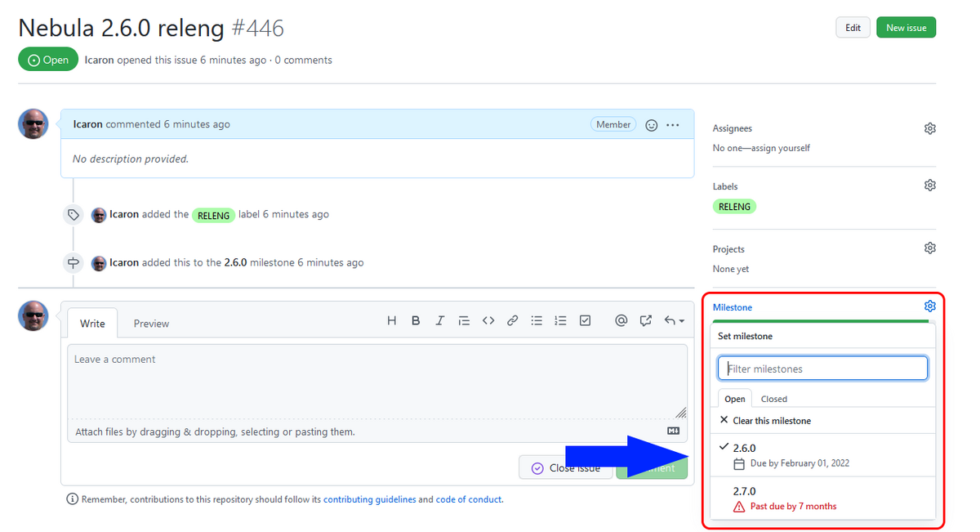Viewport: 980px width, 532px height.
Task: Insert a quote block in the comment
Action: click(x=464, y=320)
